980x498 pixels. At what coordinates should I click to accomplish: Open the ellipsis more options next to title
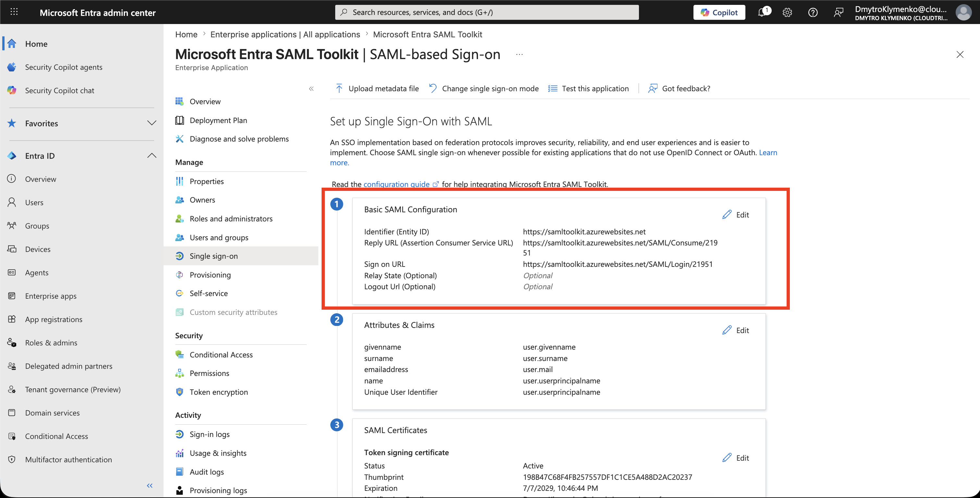[x=519, y=55]
